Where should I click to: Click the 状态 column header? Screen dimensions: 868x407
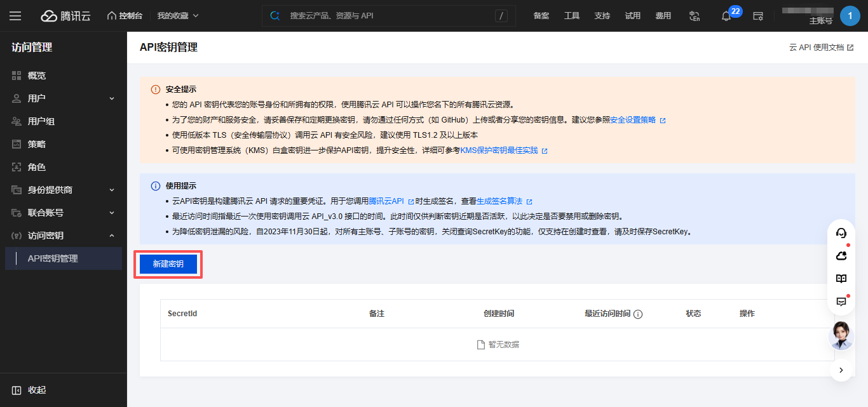(693, 314)
